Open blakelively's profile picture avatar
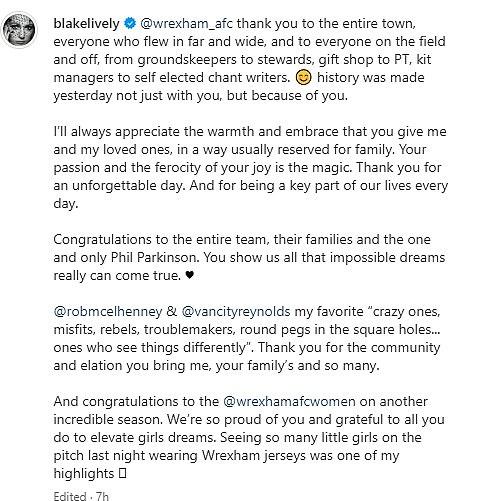Screen dimensions: 478x501 pyautogui.click(x=19, y=29)
